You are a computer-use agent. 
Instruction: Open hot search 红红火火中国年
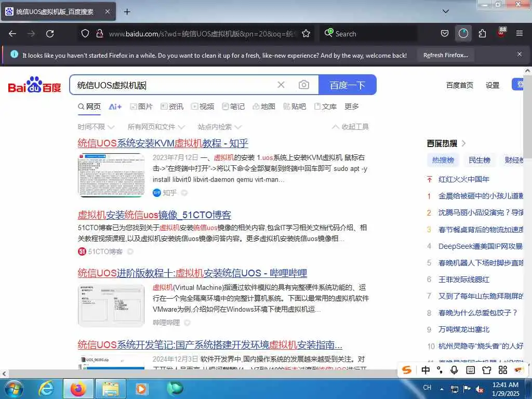pyautogui.click(x=463, y=179)
